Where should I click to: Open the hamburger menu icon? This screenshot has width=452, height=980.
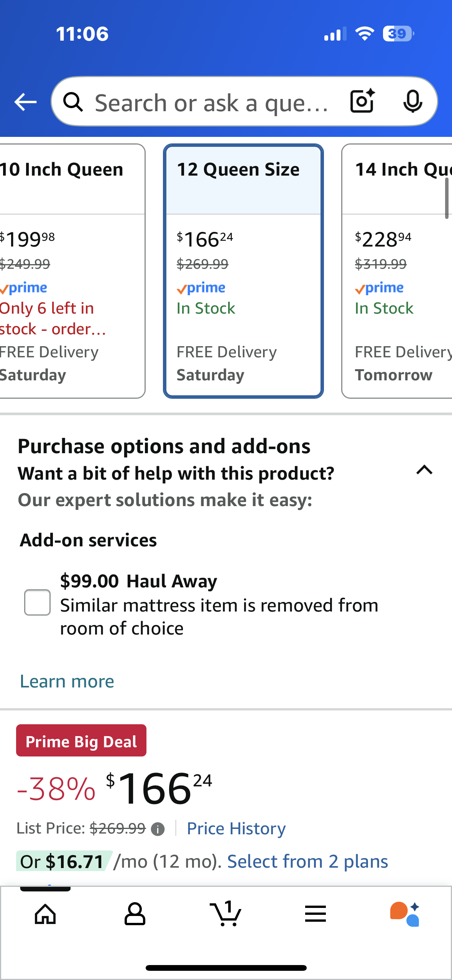(316, 914)
